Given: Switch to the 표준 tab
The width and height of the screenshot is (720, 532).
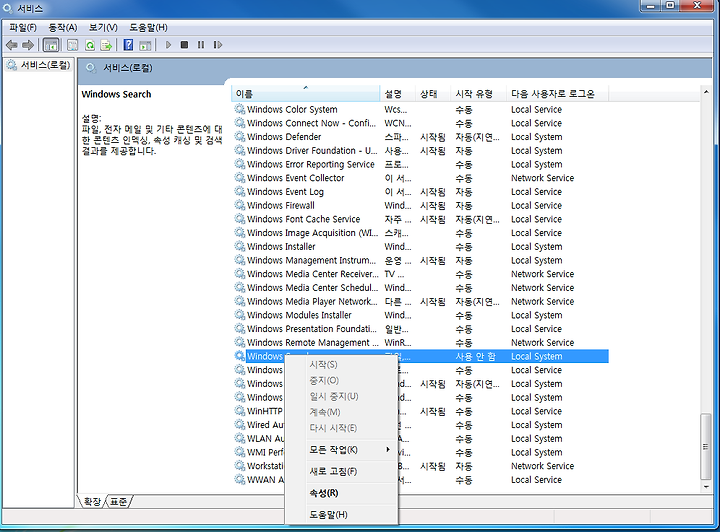Looking at the screenshot, I should [119, 502].
